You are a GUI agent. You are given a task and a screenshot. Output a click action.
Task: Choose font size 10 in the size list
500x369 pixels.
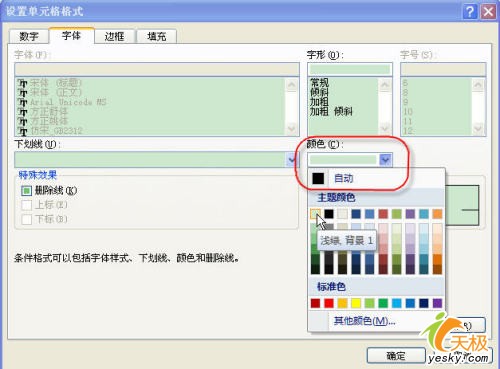click(x=408, y=111)
